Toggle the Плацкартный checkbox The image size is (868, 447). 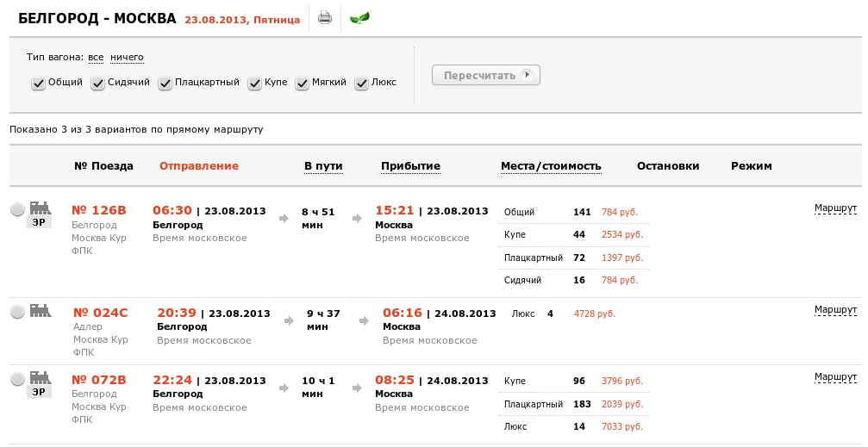(x=165, y=84)
